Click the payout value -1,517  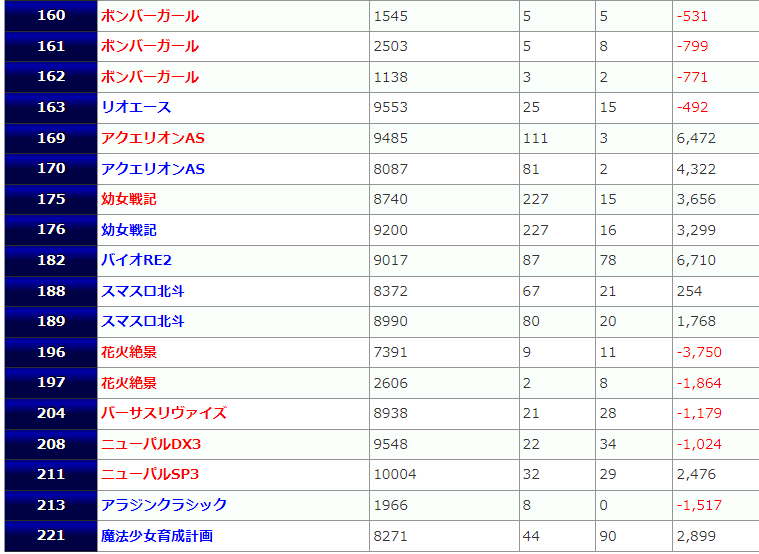pos(699,505)
